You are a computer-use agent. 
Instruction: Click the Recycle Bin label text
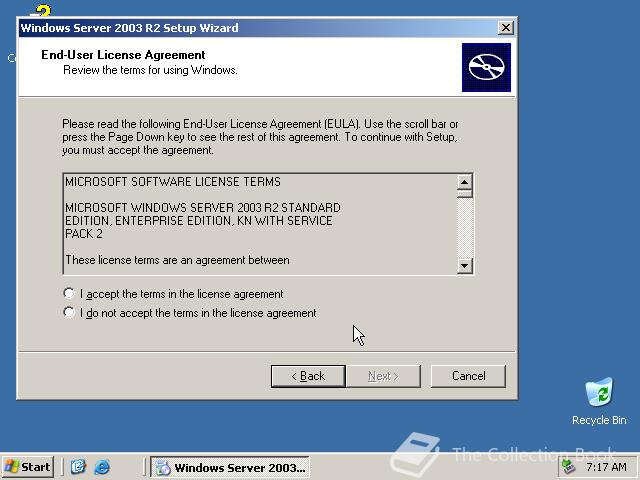tap(599, 420)
